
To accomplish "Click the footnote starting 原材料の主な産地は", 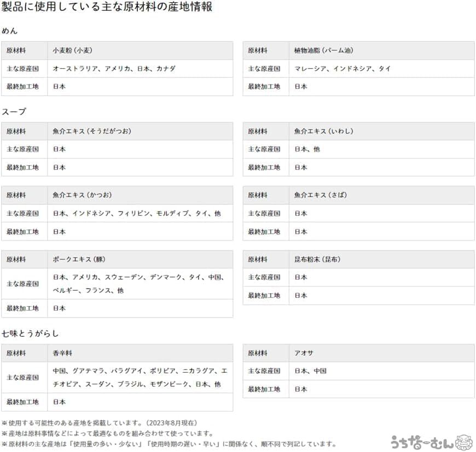I will [169, 444].
